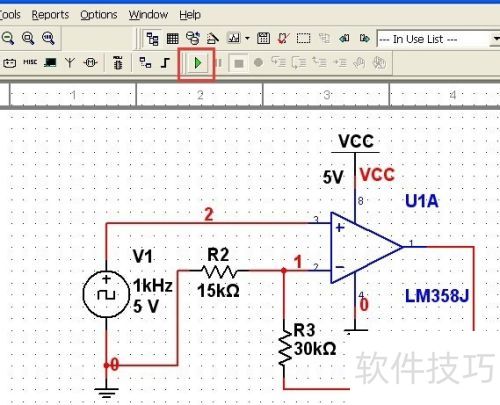Click the Step Into debug icon
The image size is (500, 405).
tap(278, 62)
